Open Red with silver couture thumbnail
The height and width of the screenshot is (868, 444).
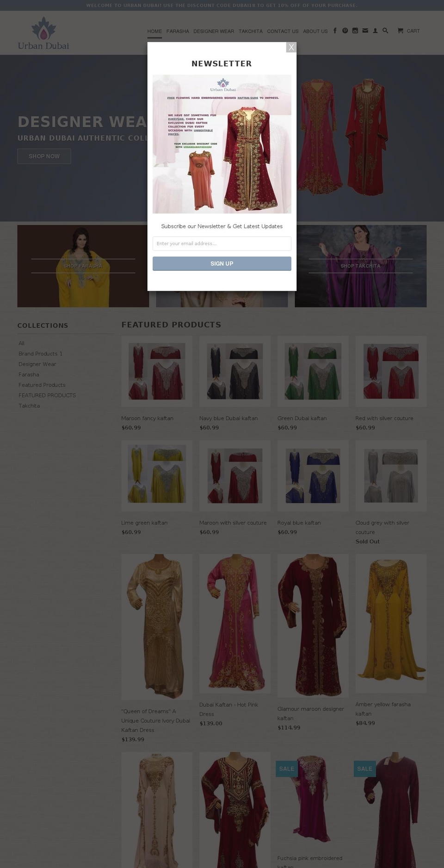click(x=391, y=371)
